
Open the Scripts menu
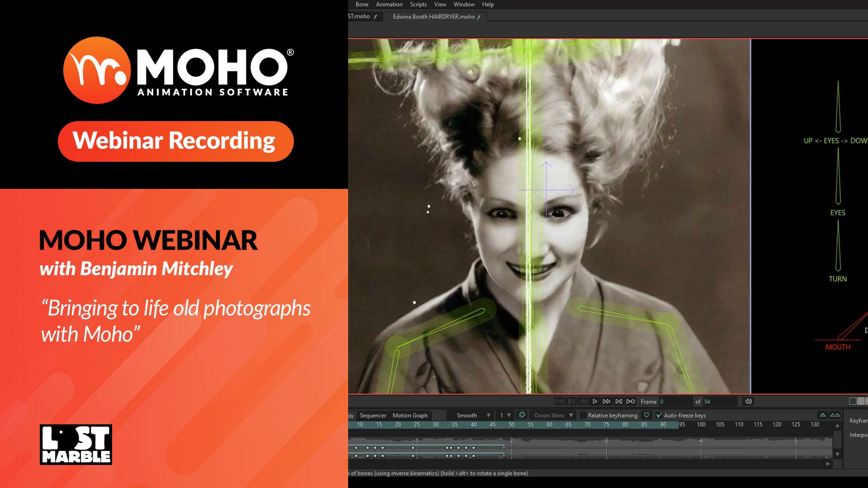418,5
